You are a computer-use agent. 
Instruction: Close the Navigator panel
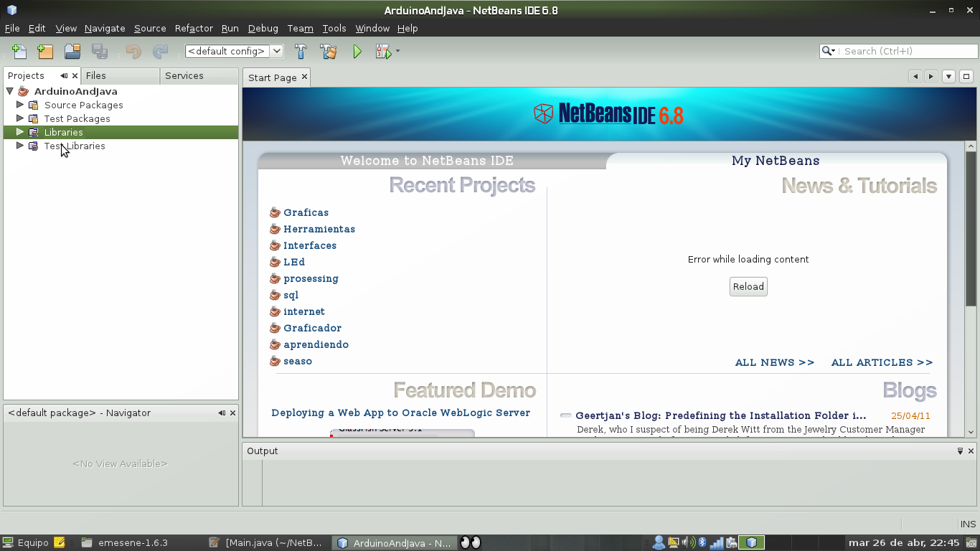tap(232, 413)
